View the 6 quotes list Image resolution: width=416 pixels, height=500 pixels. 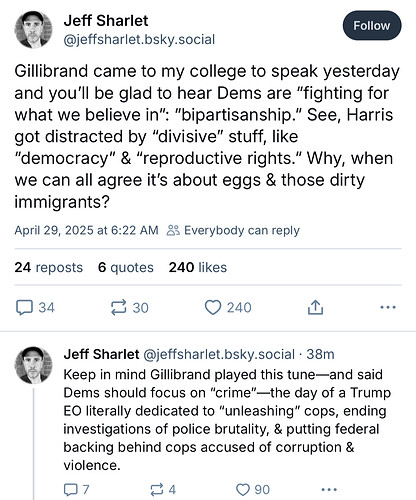click(x=126, y=267)
